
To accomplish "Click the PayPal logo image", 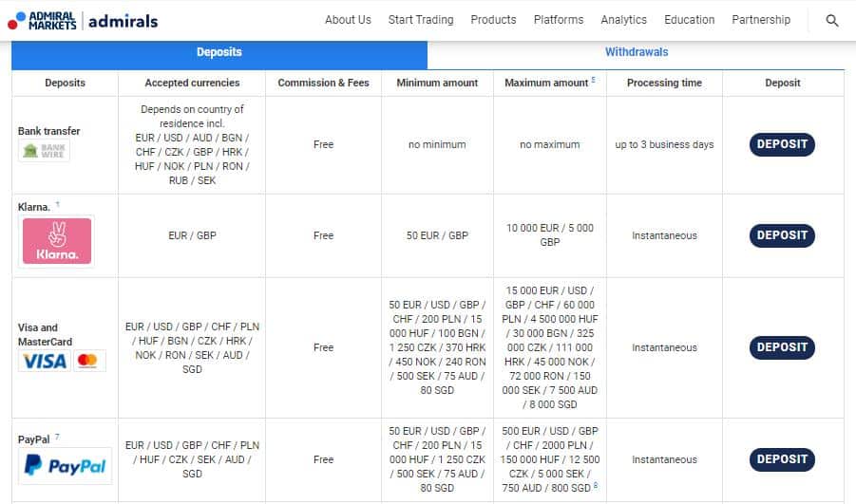I will [x=65, y=466].
